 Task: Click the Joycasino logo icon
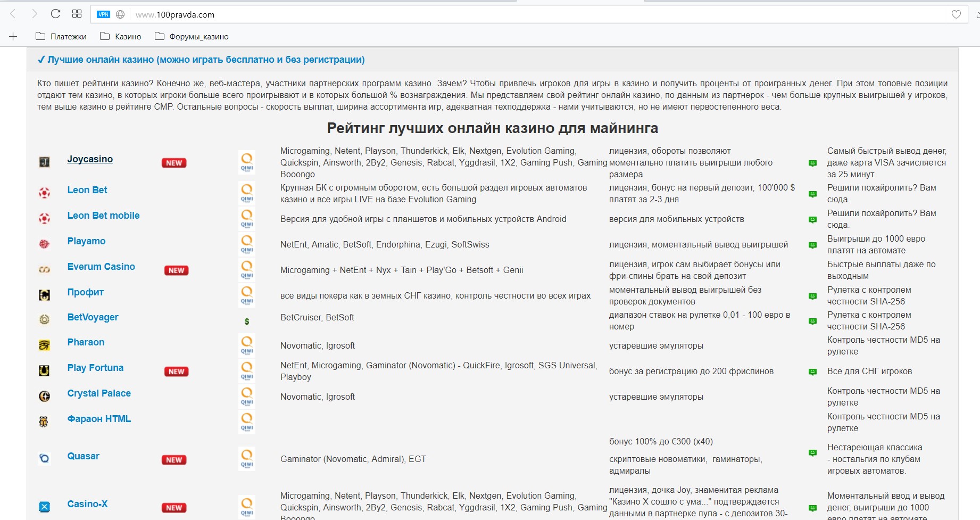45,162
